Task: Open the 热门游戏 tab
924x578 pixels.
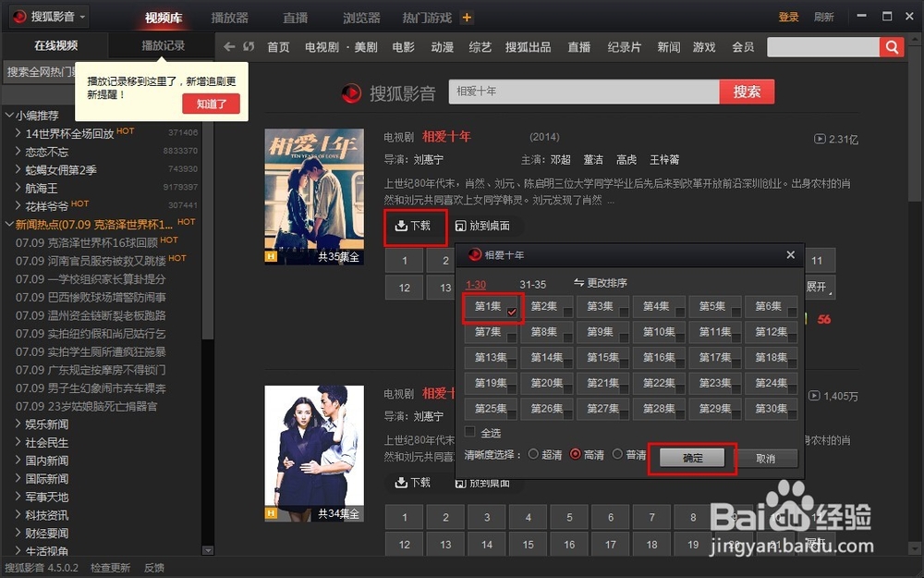Action: tap(427, 18)
